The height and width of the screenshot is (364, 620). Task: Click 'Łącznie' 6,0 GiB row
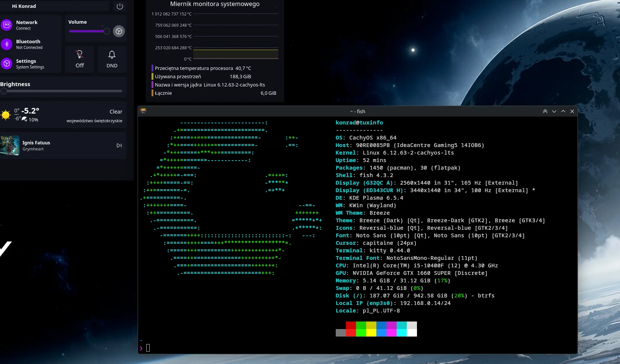tap(215, 93)
